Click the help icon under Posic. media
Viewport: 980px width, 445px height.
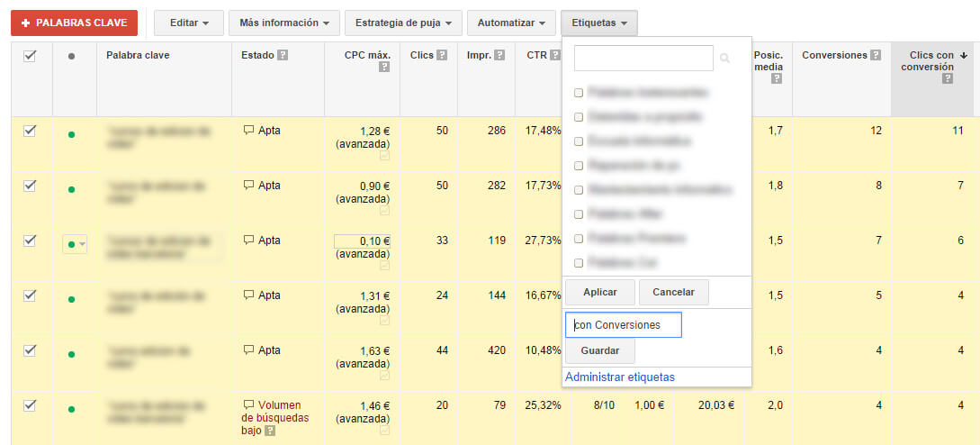[777, 79]
